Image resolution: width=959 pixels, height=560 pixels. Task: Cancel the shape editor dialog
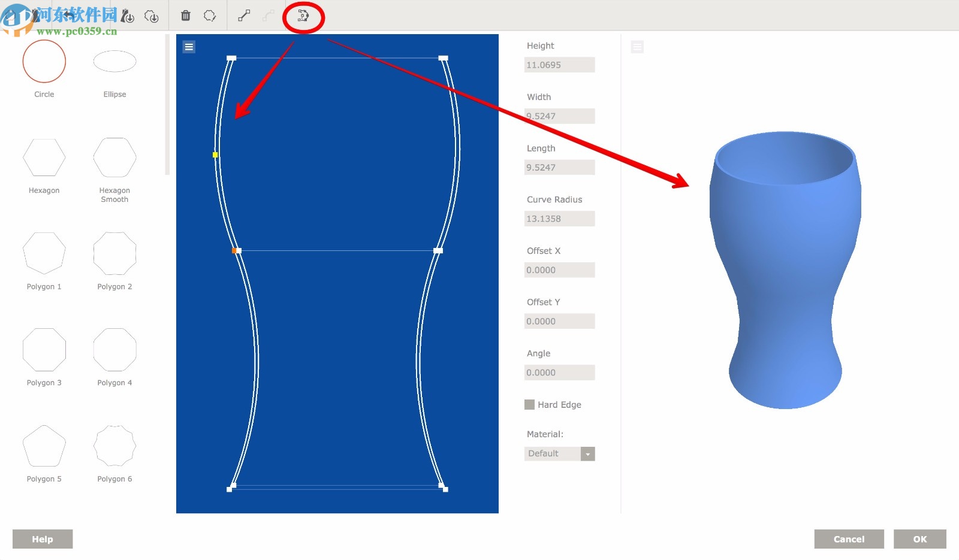[x=849, y=539]
